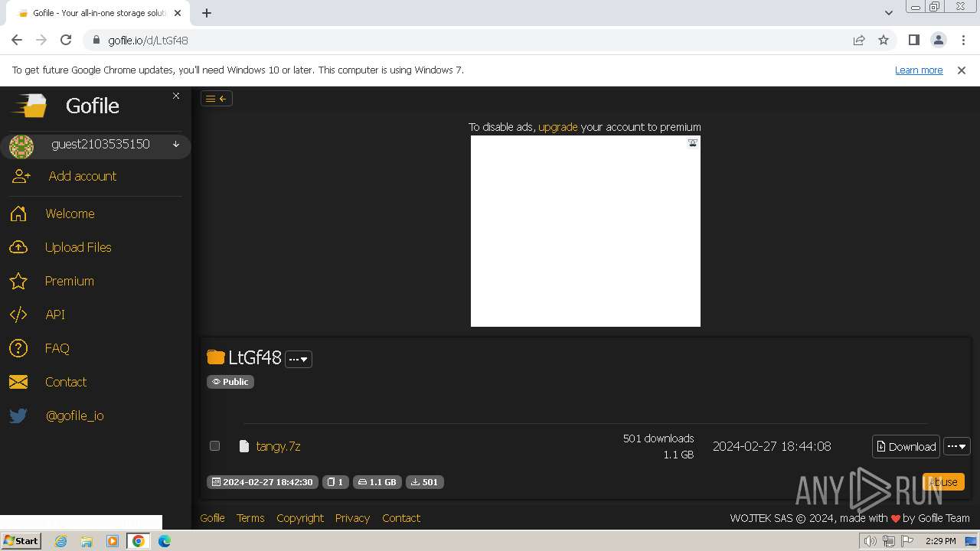Viewport: 980px width, 551px height.
Task: Follow the upgrade premium link
Action: [x=558, y=127]
